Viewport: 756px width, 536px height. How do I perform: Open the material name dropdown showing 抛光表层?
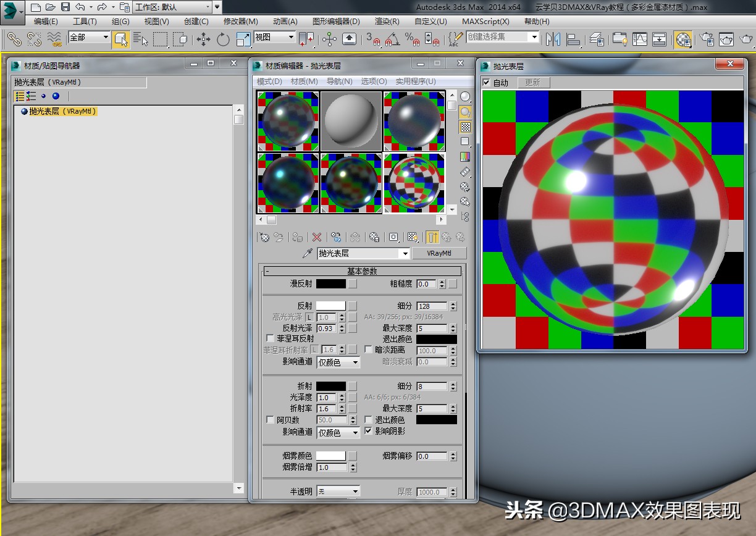point(405,253)
